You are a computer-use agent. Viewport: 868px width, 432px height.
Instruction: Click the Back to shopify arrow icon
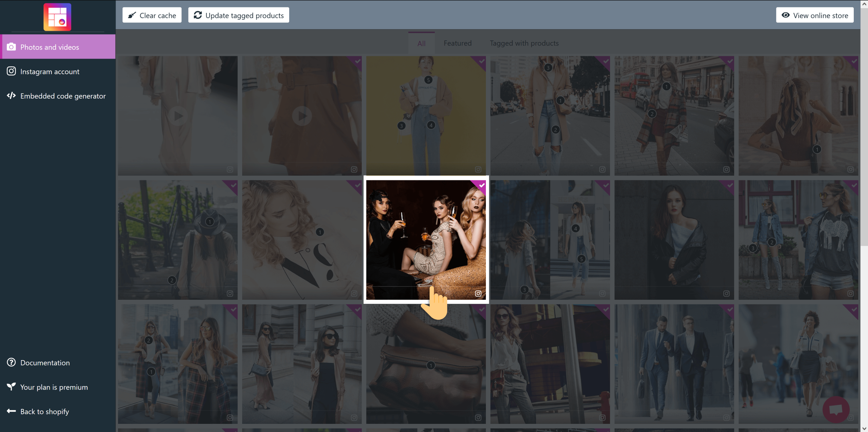point(11,411)
